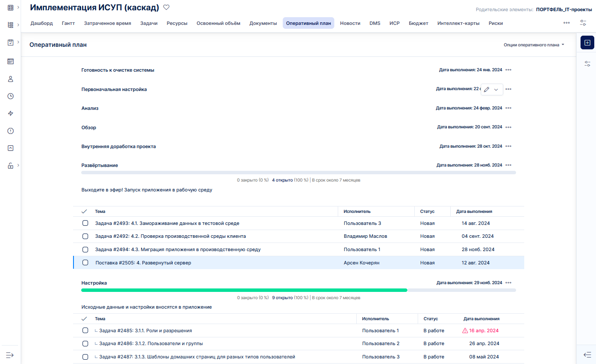Click the pencil edit icon on Первоначальная настройка
596x364 pixels.
[x=486, y=89]
